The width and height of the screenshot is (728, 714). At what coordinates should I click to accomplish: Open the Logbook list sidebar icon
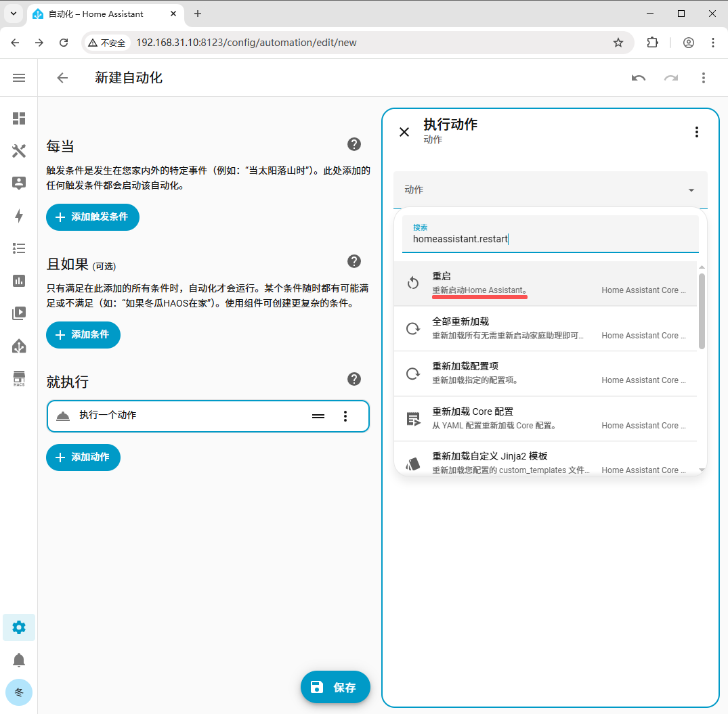coord(18,248)
